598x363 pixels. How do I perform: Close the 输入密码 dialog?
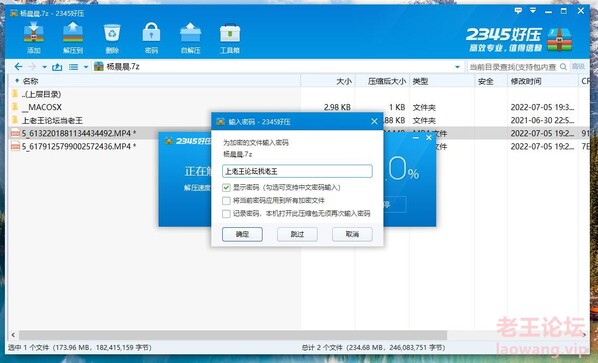(x=374, y=121)
